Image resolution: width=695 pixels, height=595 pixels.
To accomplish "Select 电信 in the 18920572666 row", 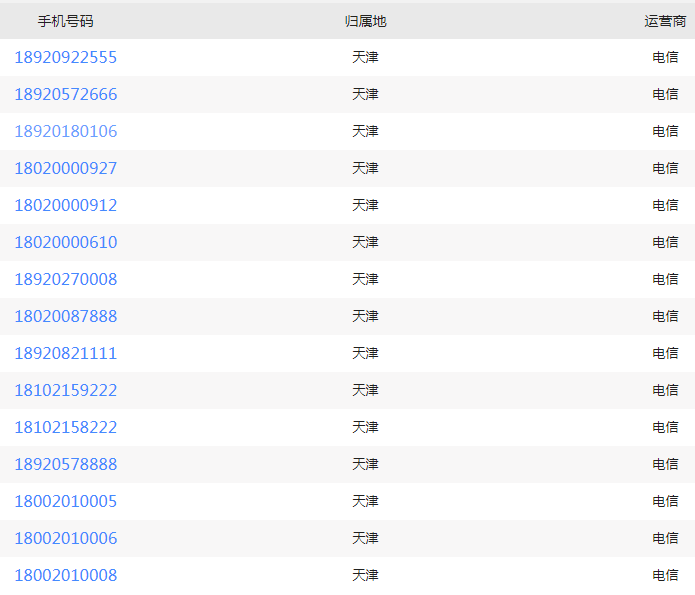I will coord(665,94).
